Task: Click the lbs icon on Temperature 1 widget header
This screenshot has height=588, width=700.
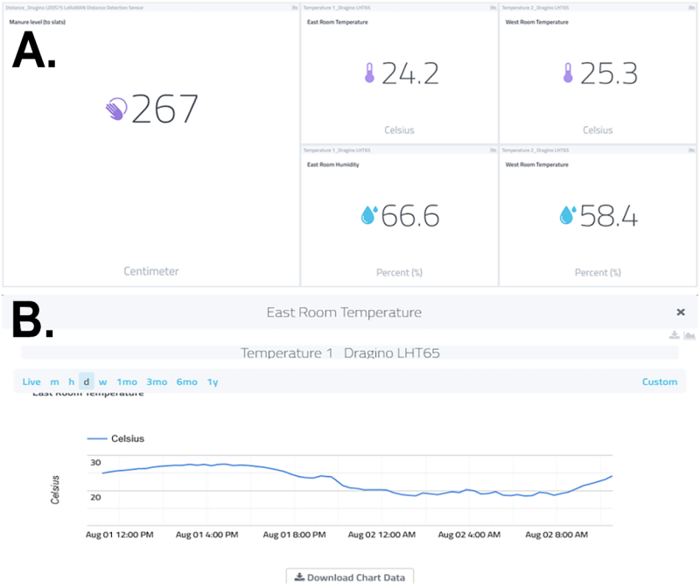Action: pos(493,7)
